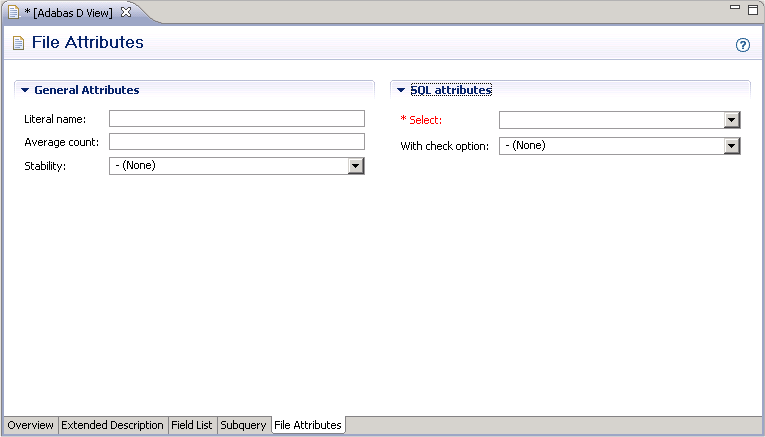Click the Average count label
Viewport: 765px width, 437px height.
pos(61,142)
